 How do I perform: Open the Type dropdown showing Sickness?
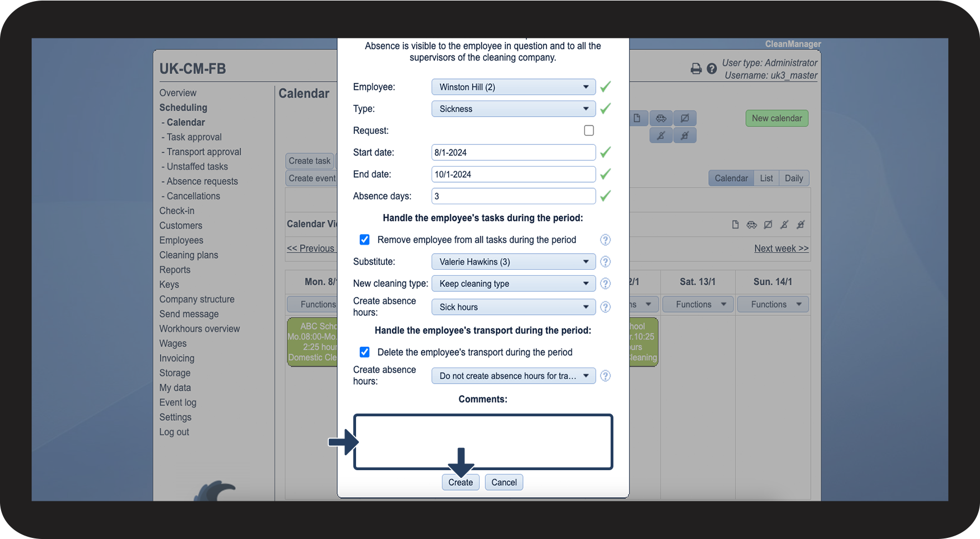point(514,109)
